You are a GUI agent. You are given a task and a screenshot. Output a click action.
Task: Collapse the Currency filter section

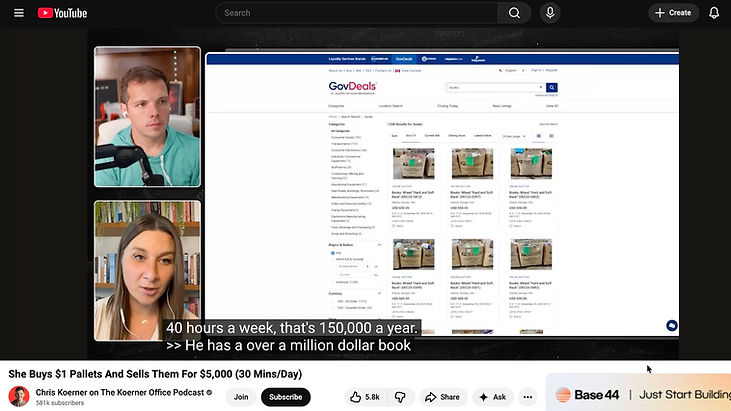(379, 294)
